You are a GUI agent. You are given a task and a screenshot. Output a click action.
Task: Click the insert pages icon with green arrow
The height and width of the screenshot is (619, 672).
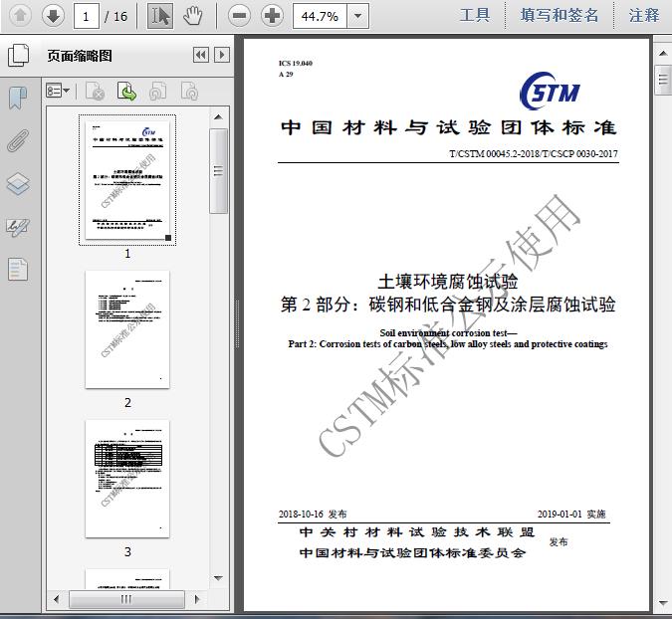pos(126,92)
